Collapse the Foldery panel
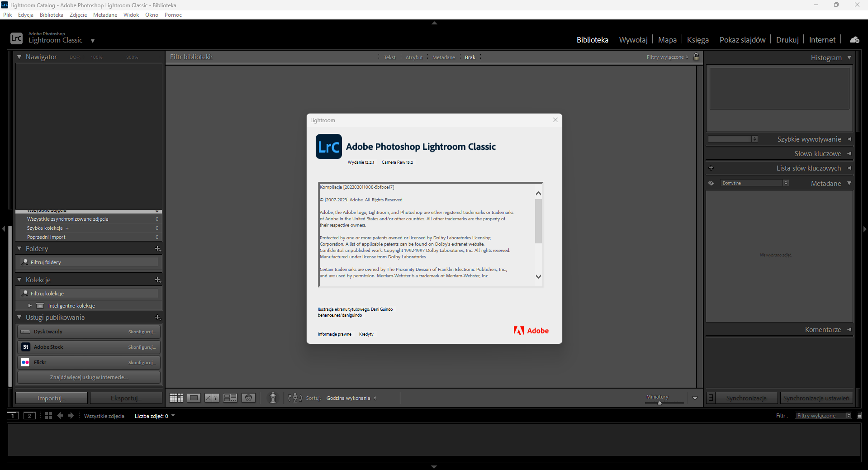Image resolution: width=868 pixels, height=470 pixels. (19, 249)
